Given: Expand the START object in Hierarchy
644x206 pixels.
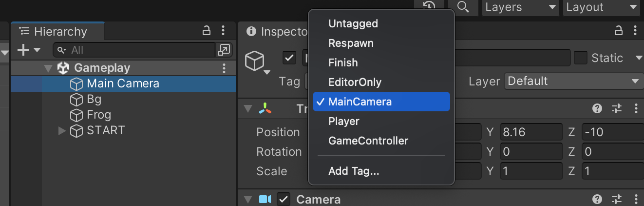Looking at the screenshot, I should (x=62, y=131).
